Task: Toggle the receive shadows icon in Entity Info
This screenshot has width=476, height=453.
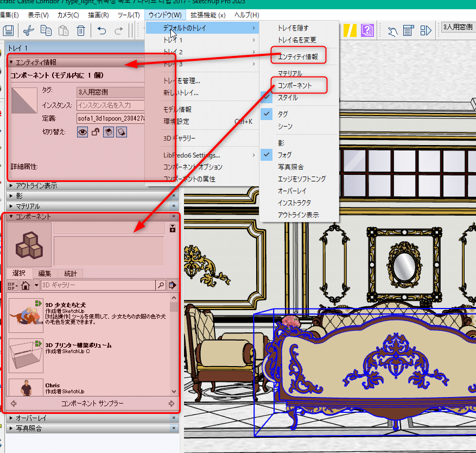Action: tap(109, 132)
